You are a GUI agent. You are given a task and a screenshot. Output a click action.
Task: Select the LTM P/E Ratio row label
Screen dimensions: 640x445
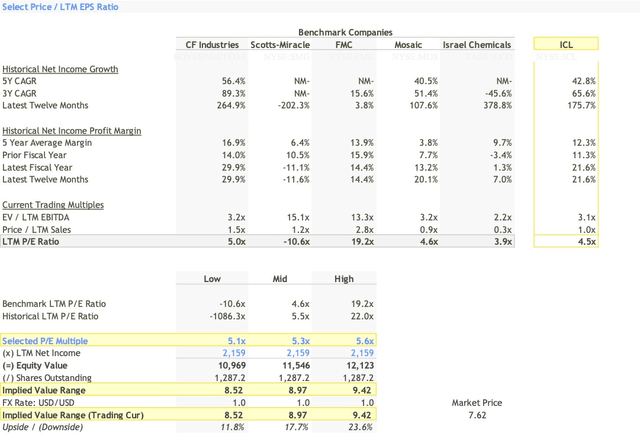[31, 242]
